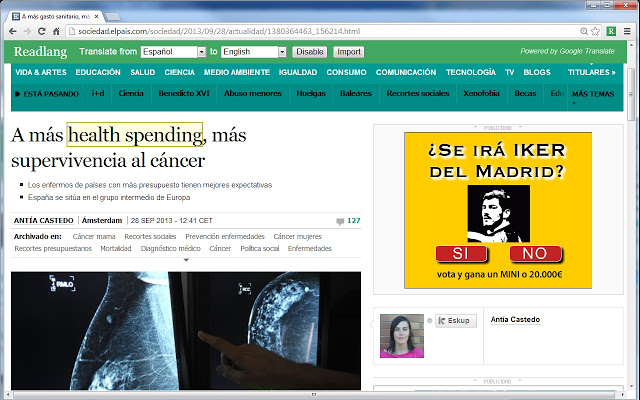The image size is (640, 400).
Task: Open the VIDA & ARTES section
Action: point(41,72)
